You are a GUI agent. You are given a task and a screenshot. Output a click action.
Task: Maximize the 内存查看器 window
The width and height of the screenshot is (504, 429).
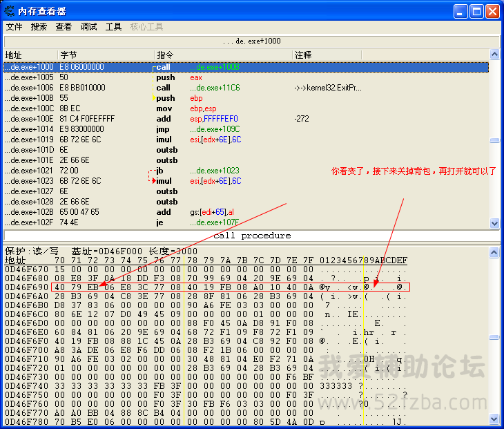pyautogui.click(x=476, y=12)
